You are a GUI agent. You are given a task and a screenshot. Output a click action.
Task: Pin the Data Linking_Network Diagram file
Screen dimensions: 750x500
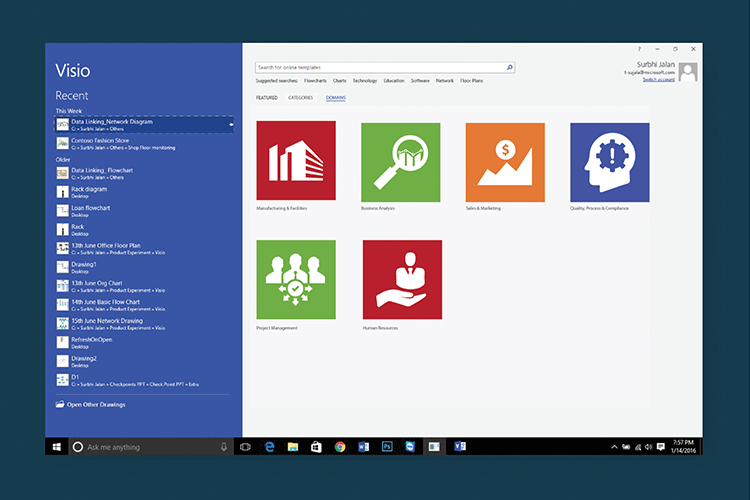[x=232, y=124]
